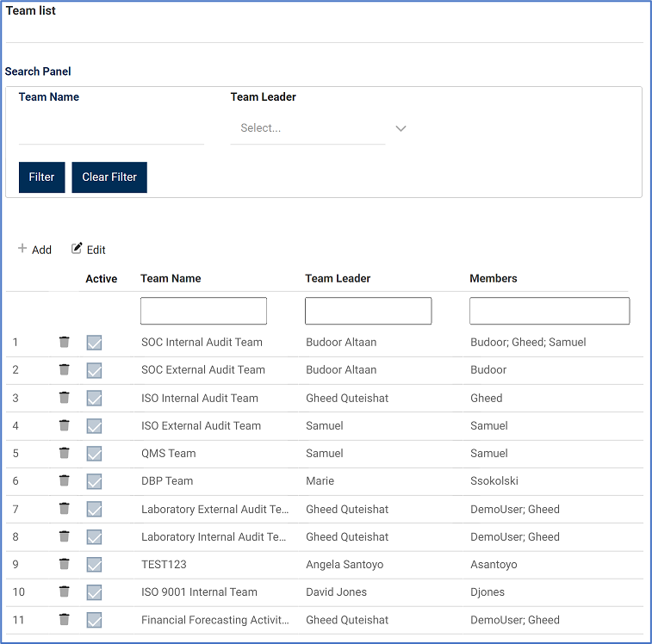Select the 'ISO Internal Audit Team' cell
Image resolution: width=652 pixels, height=644 pixels.
tap(200, 398)
